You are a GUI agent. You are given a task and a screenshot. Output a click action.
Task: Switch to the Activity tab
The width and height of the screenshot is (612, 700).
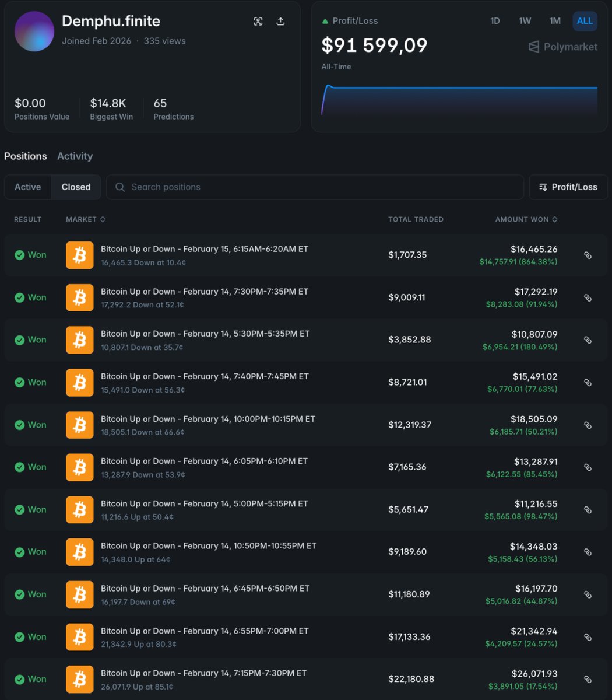click(x=75, y=156)
